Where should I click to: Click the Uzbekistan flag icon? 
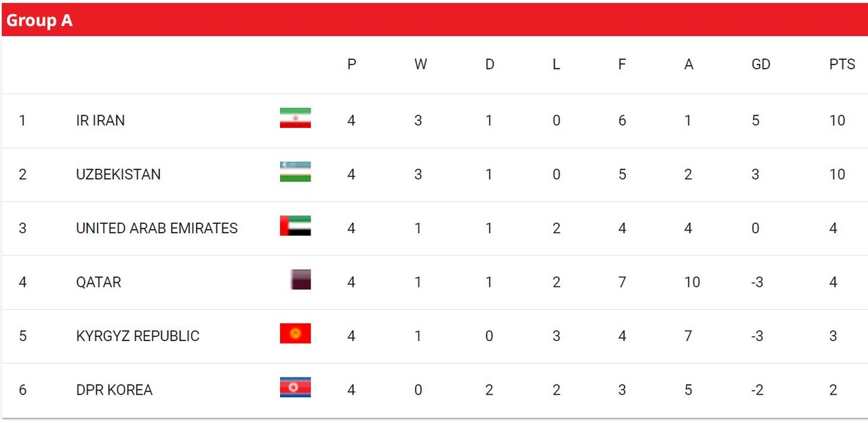(x=295, y=172)
